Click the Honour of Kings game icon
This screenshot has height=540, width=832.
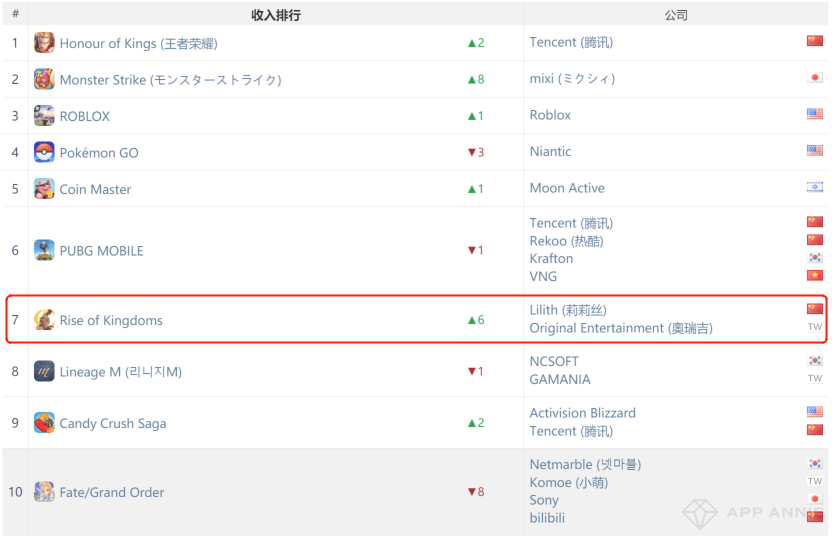click(x=44, y=43)
